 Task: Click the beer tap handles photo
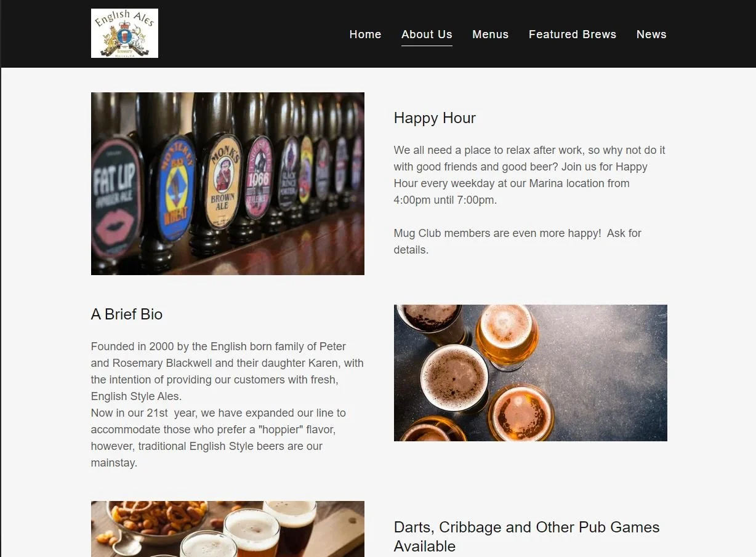(x=228, y=183)
